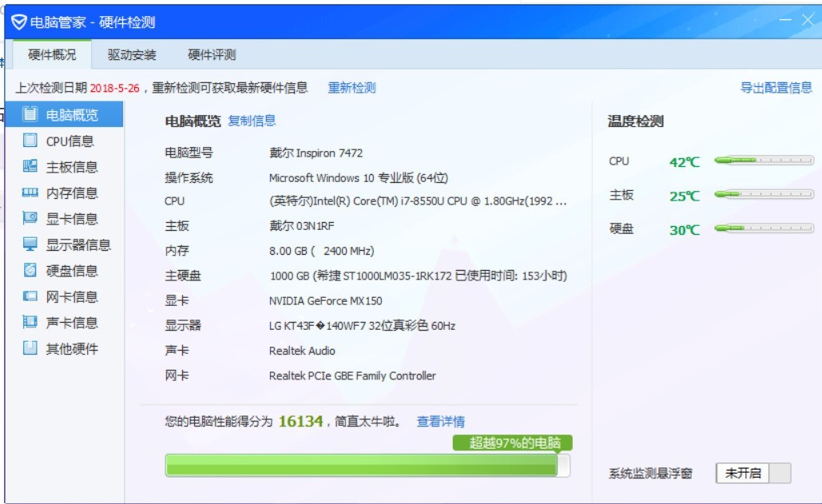Click the 电脑型号 row label

[x=189, y=153]
